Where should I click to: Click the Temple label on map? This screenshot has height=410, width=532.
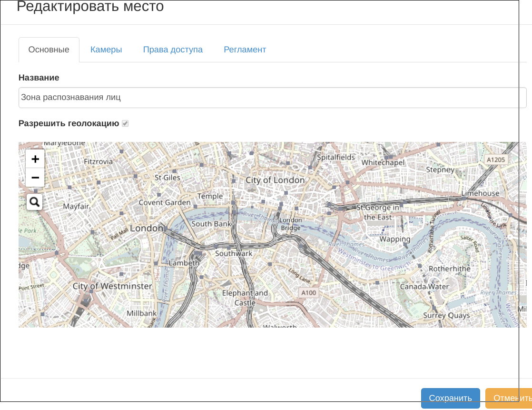(x=210, y=196)
